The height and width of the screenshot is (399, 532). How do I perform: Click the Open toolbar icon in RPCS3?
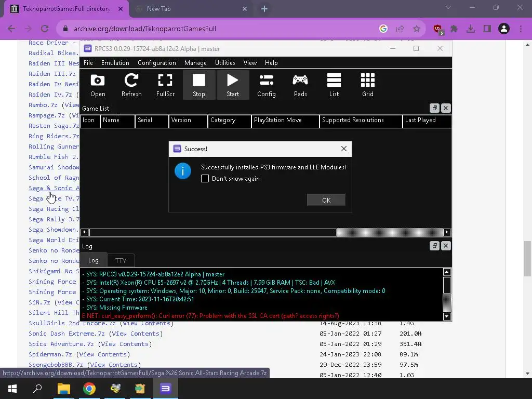(x=98, y=85)
